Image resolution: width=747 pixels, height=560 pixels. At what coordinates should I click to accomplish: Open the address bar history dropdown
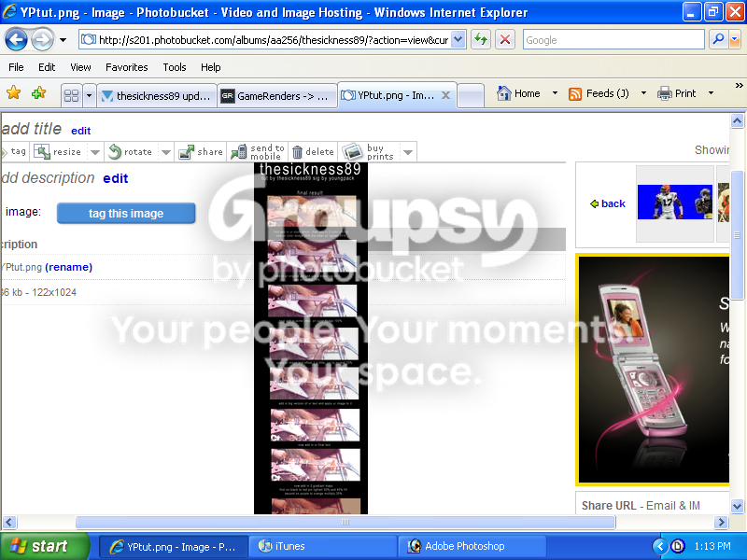pos(458,39)
